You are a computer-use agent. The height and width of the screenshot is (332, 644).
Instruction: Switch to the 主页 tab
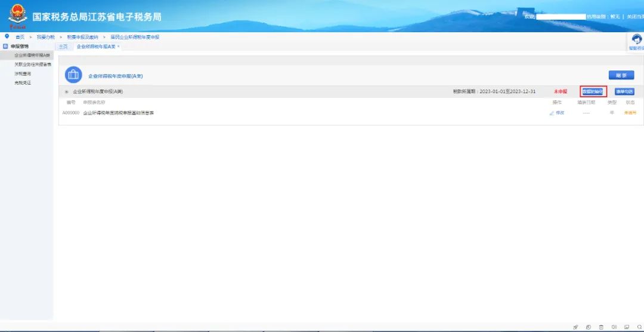click(63, 47)
